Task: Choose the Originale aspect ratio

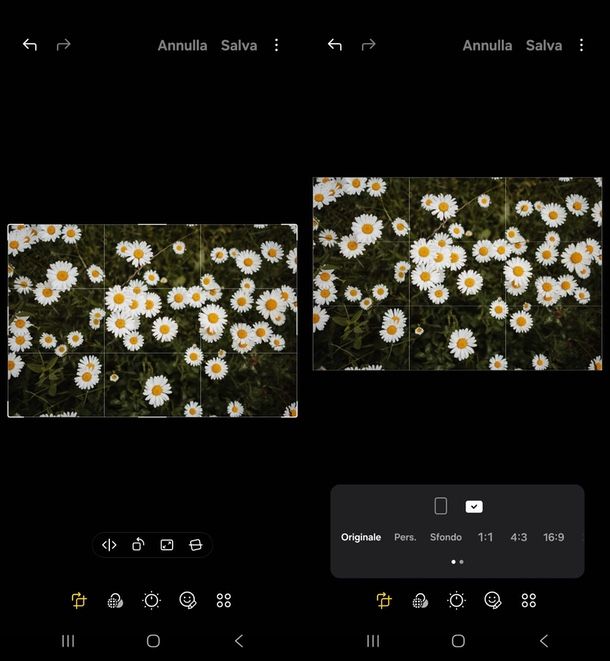Action: pos(361,537)
